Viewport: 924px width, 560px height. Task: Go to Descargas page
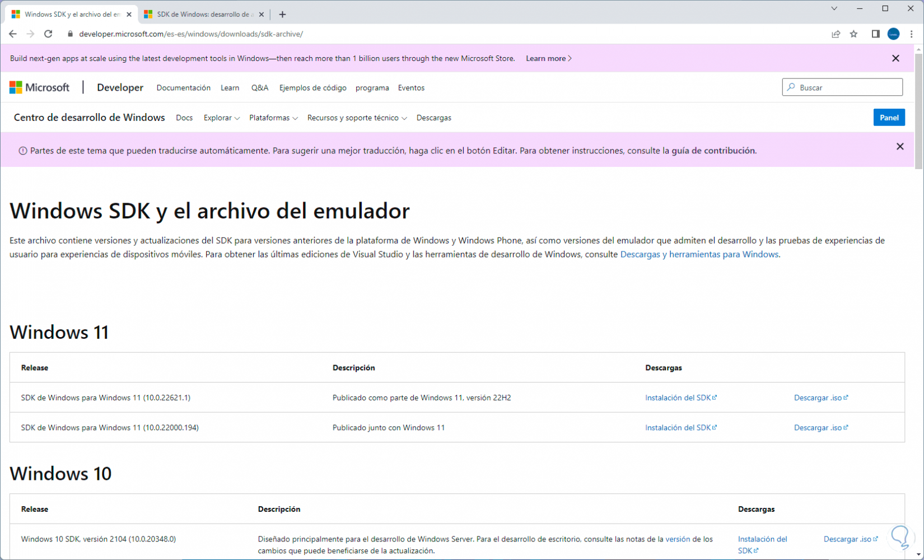[x=434, y=118]
